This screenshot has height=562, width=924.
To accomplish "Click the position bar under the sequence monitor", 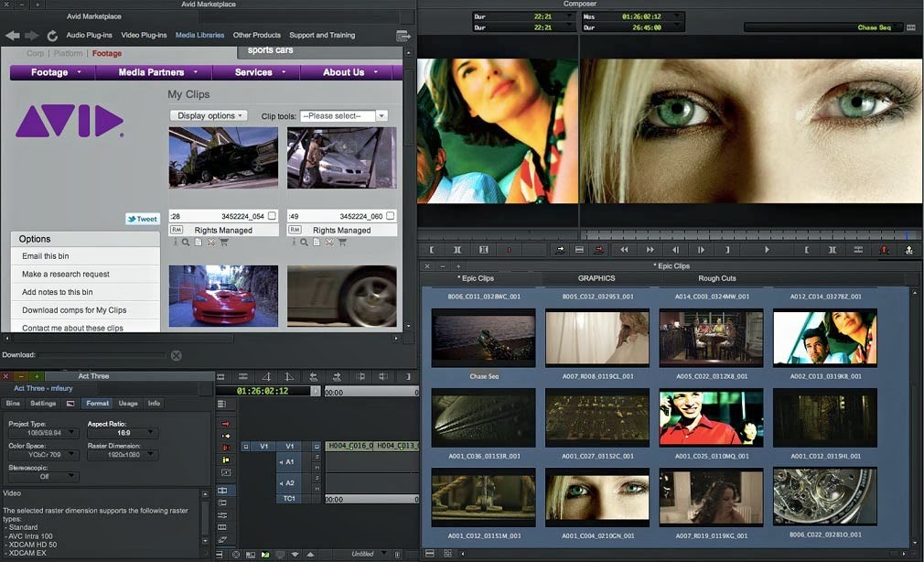I will pyautogui.click(x=750, y=233).
